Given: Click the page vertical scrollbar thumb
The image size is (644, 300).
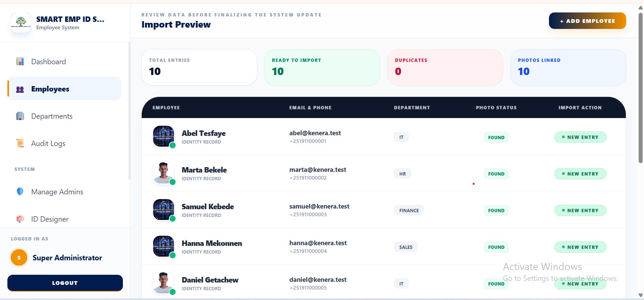Looking at the screenshot, I should [x=641, y=87].
